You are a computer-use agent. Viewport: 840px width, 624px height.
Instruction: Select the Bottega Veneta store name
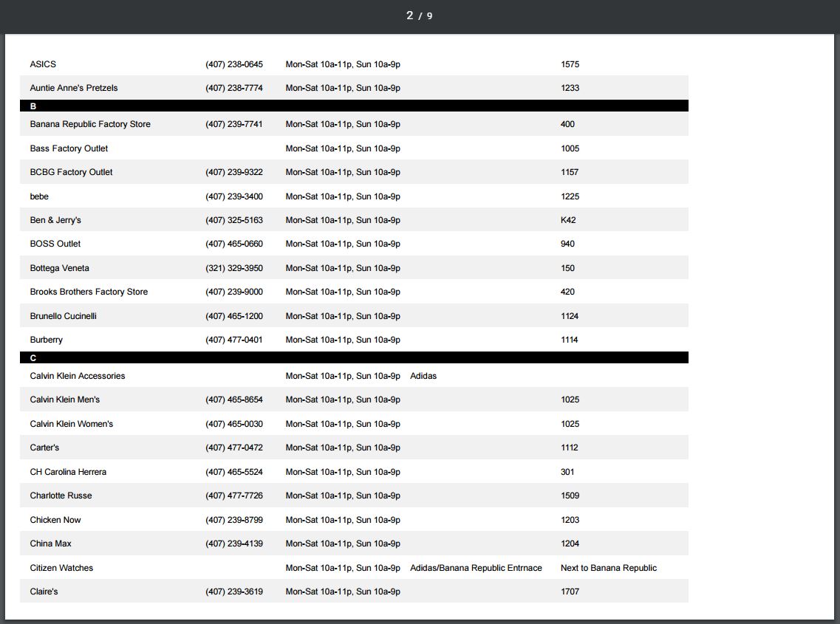click(x=59, y=268)
